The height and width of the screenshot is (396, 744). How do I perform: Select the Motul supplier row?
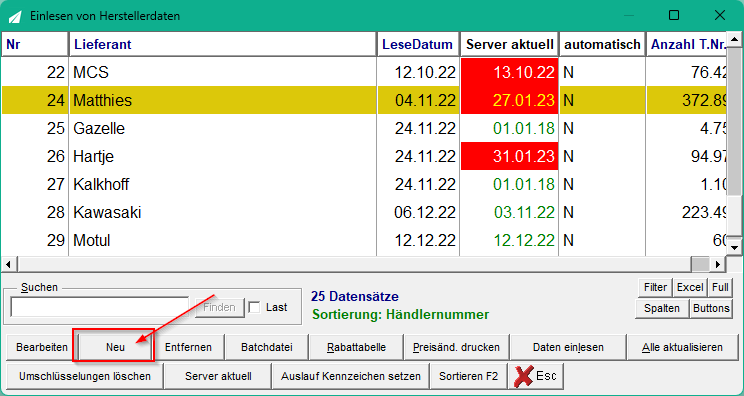tap(364, 240)
